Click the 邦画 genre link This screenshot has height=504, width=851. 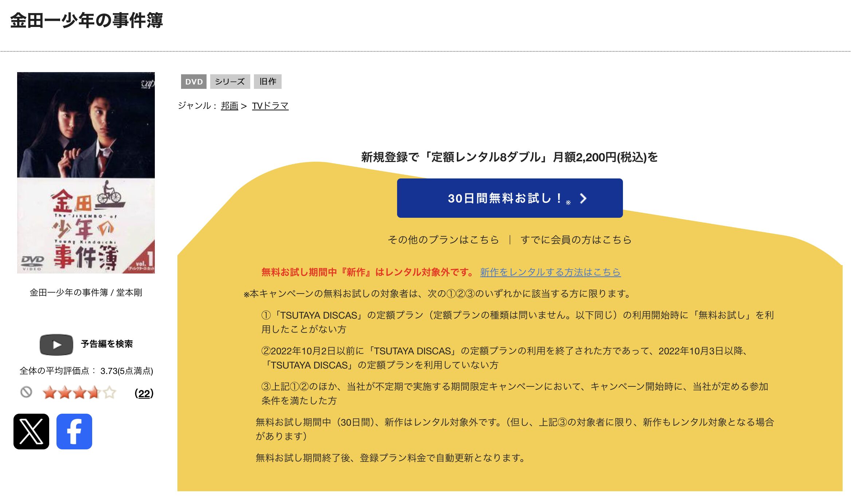coord(230,106)
